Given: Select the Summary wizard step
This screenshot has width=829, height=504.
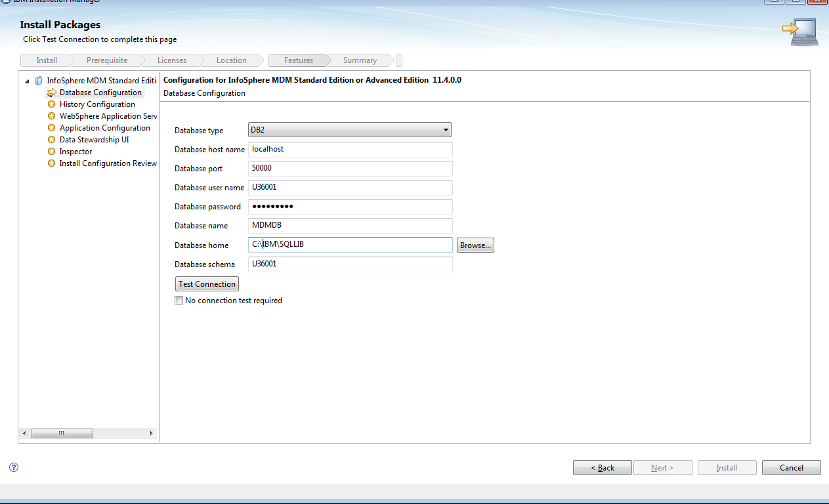Looking at the screenshot, I should coord(360,60).
